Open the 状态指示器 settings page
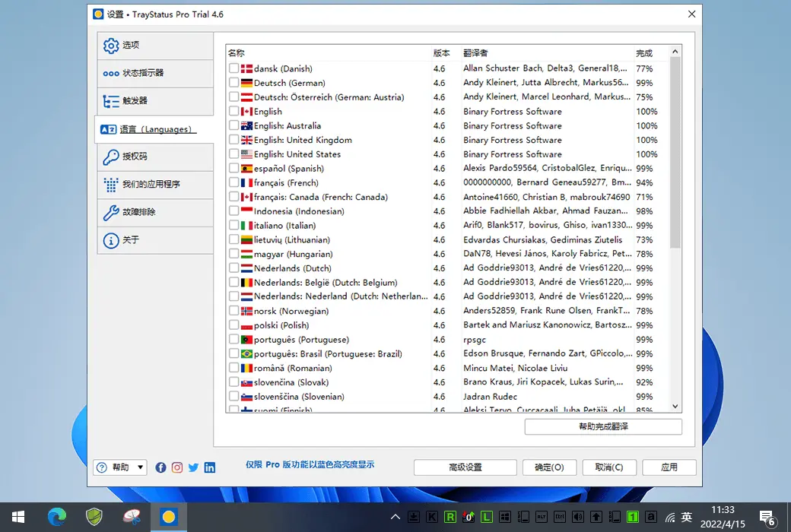Viewport: 791px width, 532px height. tap(155, 73)
